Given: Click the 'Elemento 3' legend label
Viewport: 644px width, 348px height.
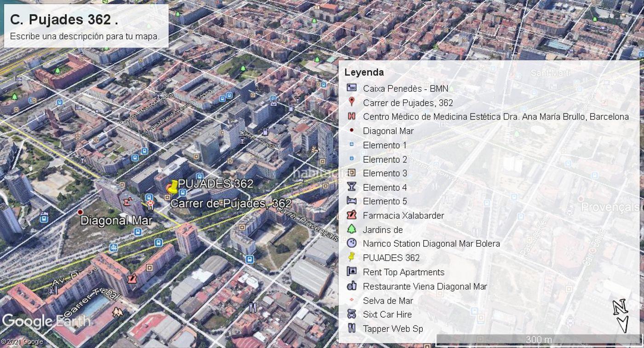Looking at the screenshot, I should 385,173.
